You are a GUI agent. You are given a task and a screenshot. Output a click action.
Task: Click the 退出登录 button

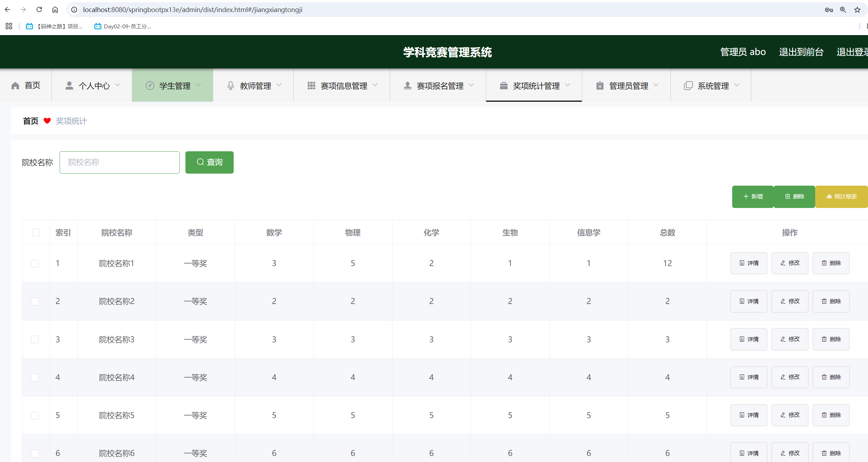tap(852, 53)
